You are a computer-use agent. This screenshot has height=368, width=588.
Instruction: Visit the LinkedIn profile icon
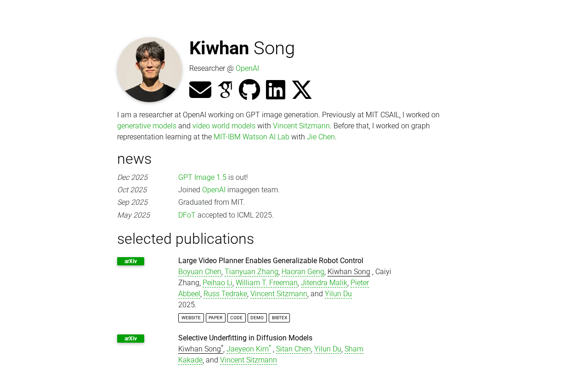point(276,90)
